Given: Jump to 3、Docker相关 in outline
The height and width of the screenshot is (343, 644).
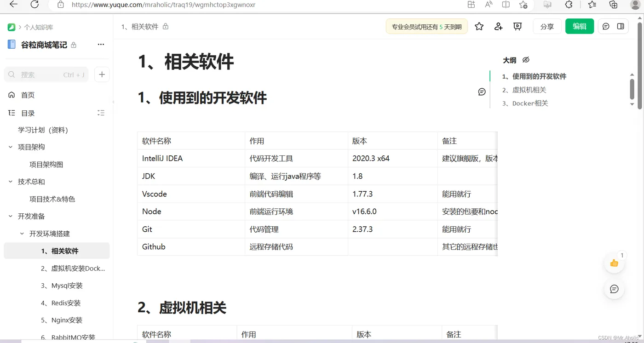Looking at the screenshot, I should tap(525, 103).
